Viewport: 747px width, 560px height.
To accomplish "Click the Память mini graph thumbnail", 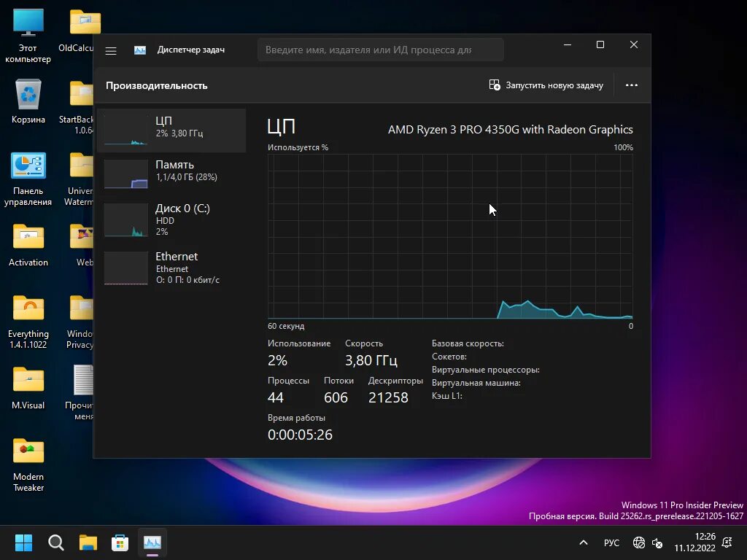I will click(126, 174).
